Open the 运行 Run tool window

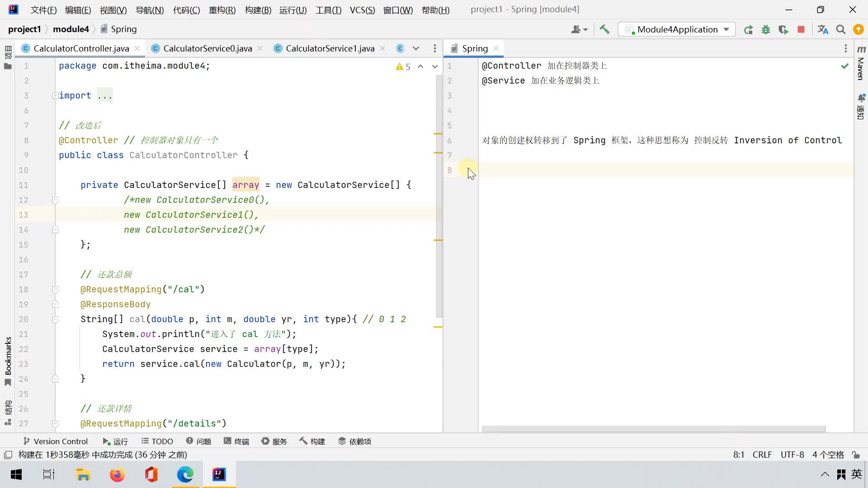point(115,441)
